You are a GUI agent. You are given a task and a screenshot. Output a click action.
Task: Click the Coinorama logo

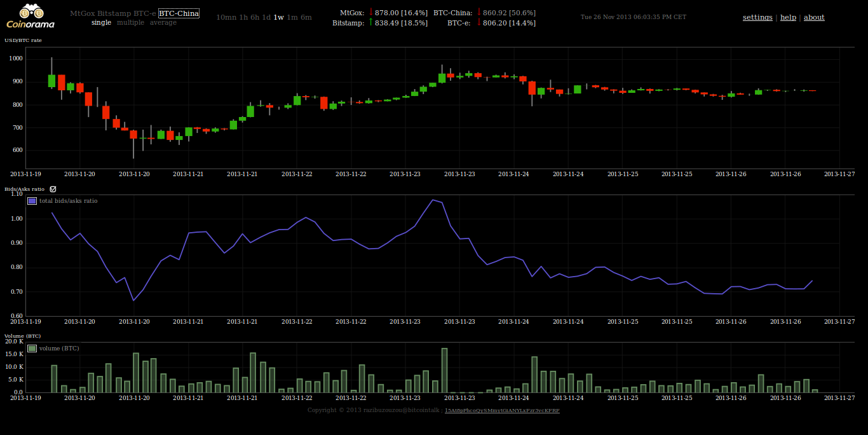click(x=31, y=17)
